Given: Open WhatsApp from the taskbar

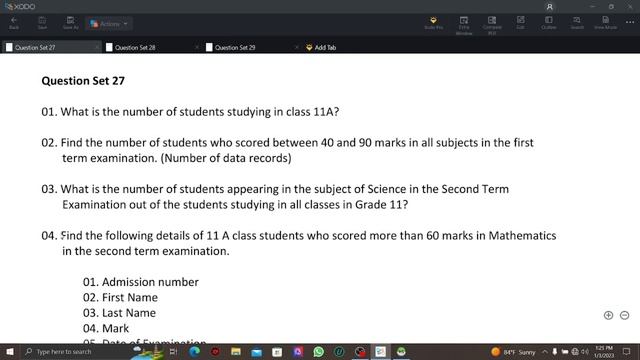Looking at the screenshot, I should point(318,351).
